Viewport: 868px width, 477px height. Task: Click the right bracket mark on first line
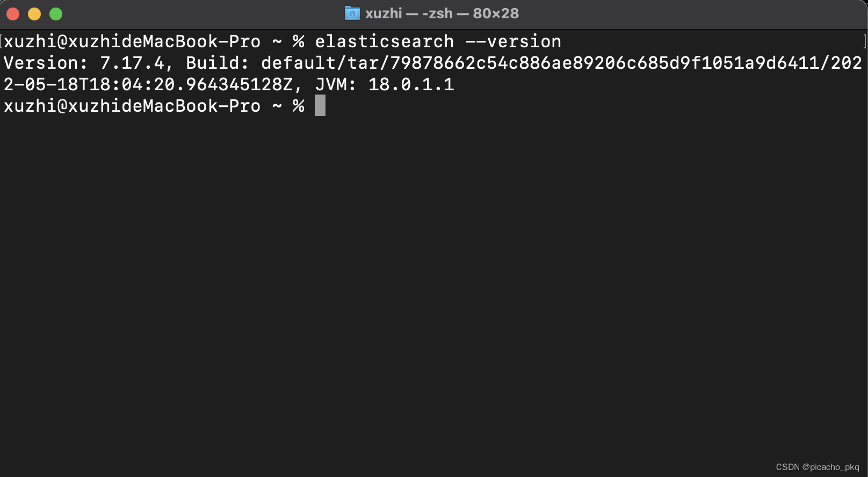tap(864, 41)
